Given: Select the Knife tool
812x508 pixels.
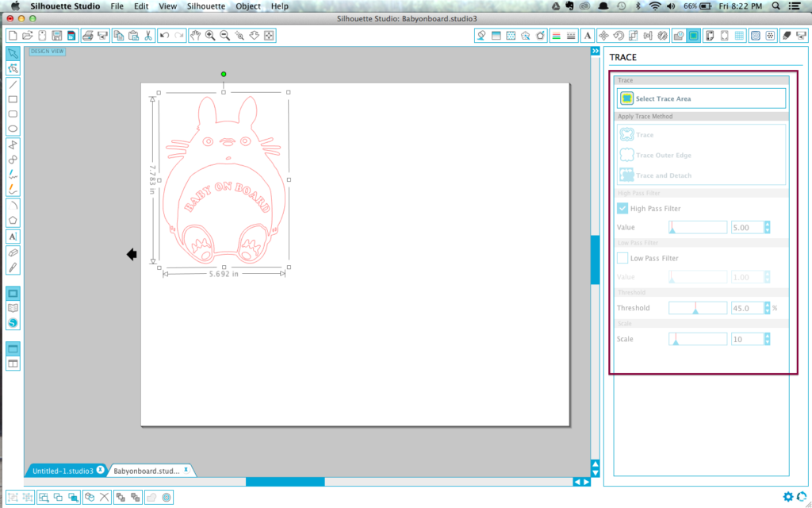Looking at the screenshot, I should [x=13, y=267].
